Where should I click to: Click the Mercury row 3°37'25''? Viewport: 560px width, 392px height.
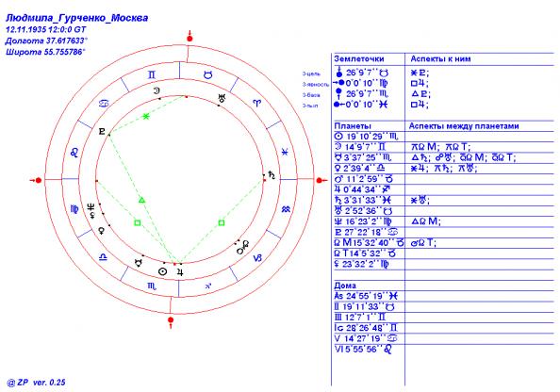[x=363, y=157]
